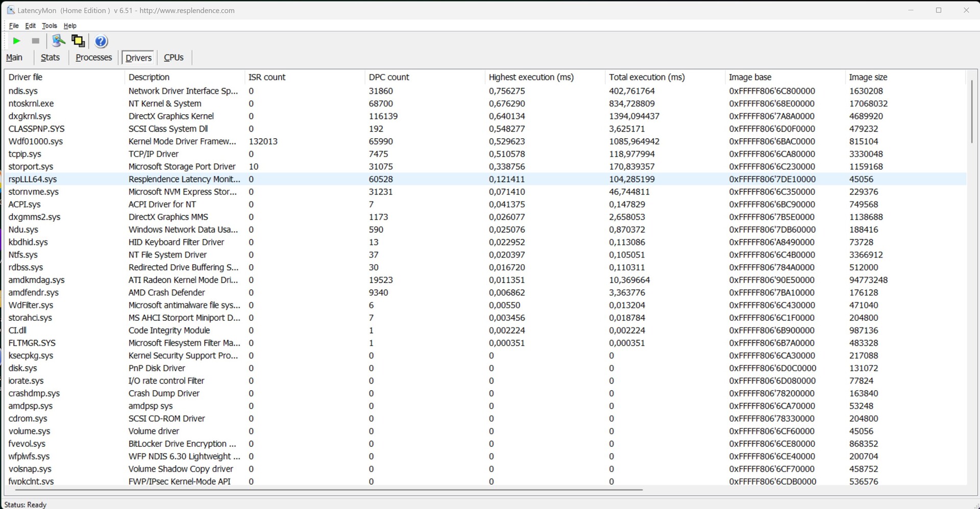Viewport: 980px width, 509px height.
Task: Sort by the DPC count column header
Action: (389, 77)
